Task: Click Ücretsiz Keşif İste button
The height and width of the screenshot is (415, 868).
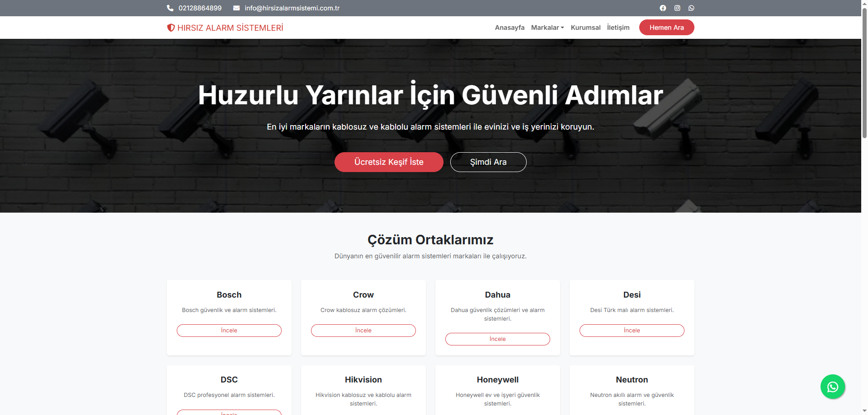Action: (389, 162)
